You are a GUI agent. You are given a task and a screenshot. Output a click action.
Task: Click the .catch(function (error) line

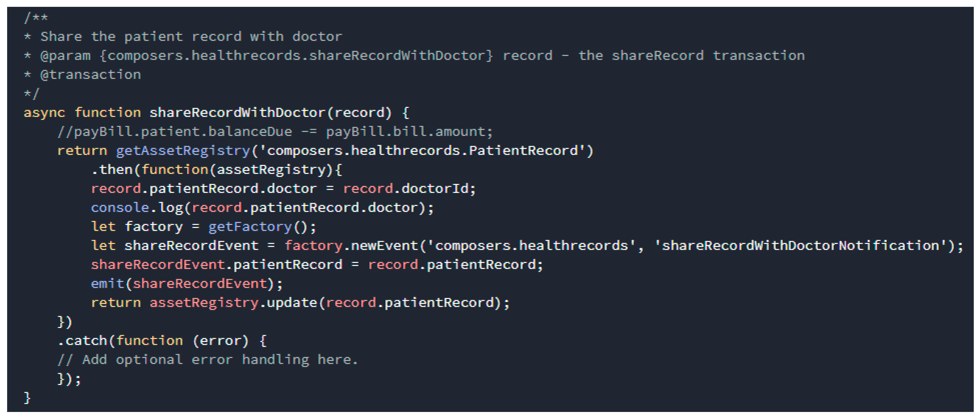pos(162,341)
